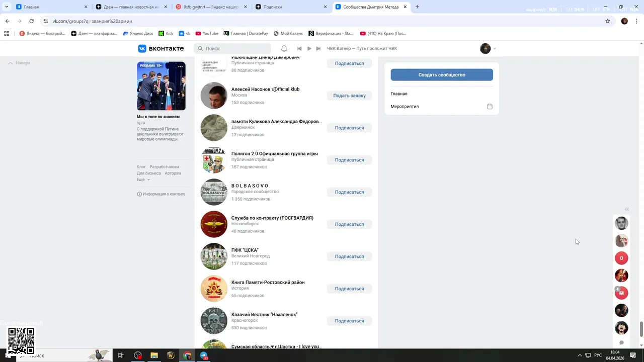This screenshot has height=362, width=644.
Task: Click the Мероприятия calendar icon
Action: click(x=490, y=107)
